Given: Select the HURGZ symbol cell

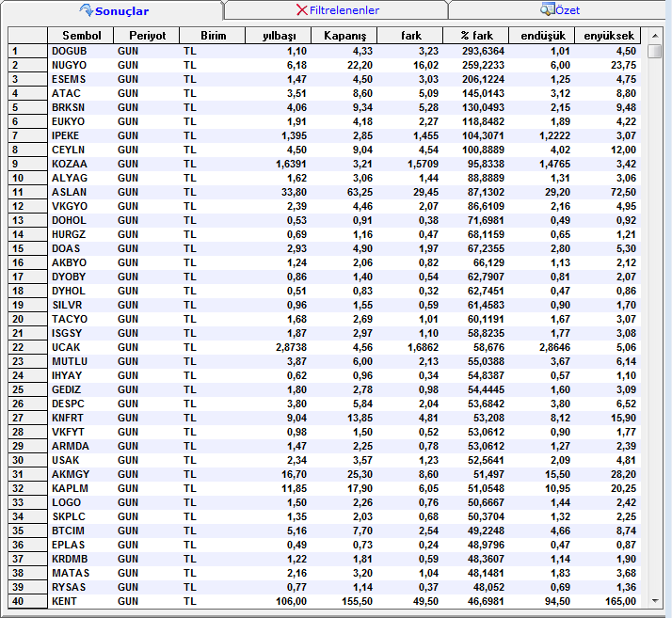Looking at the screenshot, I should (x=81, y=234).
